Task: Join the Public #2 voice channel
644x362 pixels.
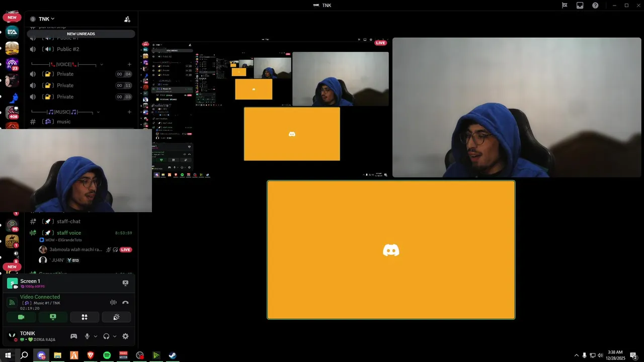Action: tap(81, 49)
